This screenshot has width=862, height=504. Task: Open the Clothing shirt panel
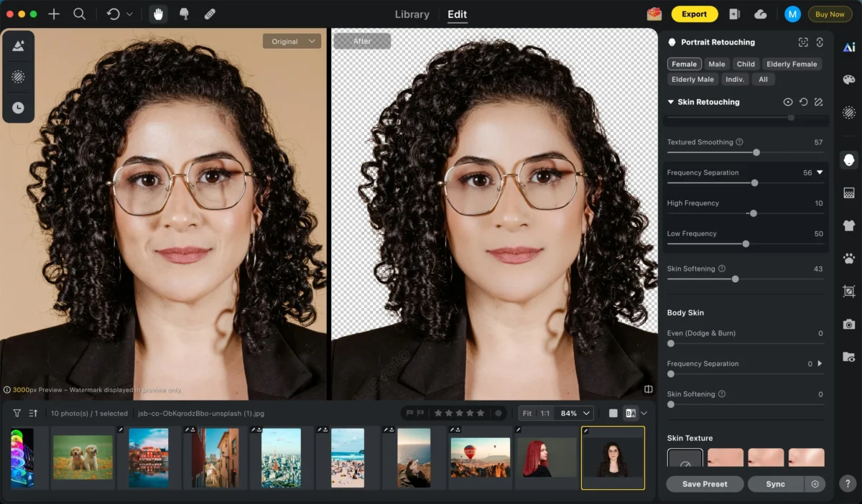[849, 224]
